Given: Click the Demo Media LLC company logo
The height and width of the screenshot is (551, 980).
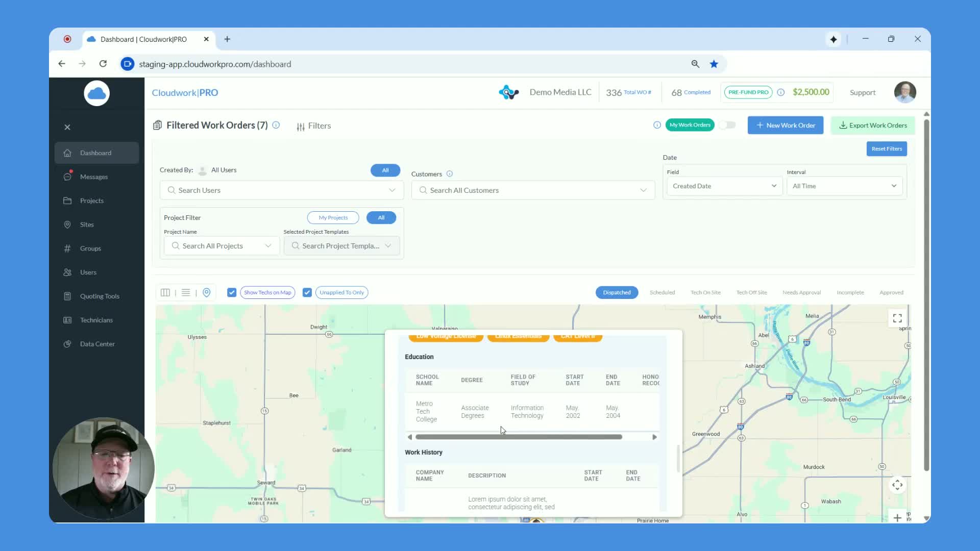Looking at the screenshot, I should 509,92.
